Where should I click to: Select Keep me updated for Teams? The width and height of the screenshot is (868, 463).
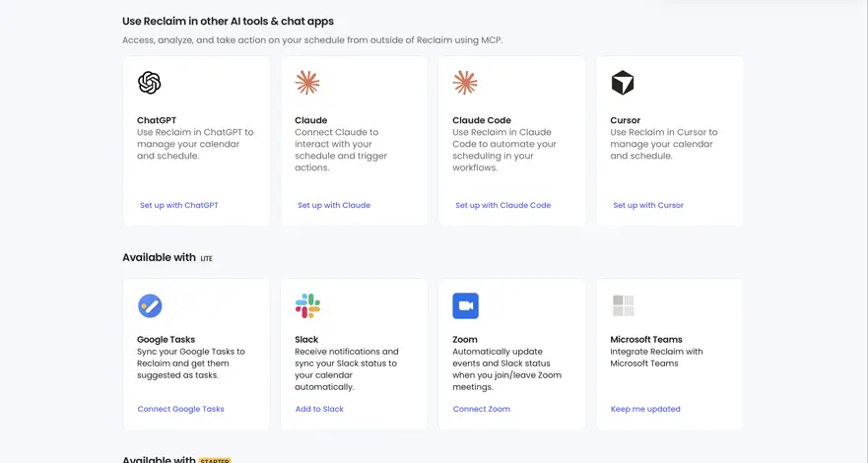645,410
